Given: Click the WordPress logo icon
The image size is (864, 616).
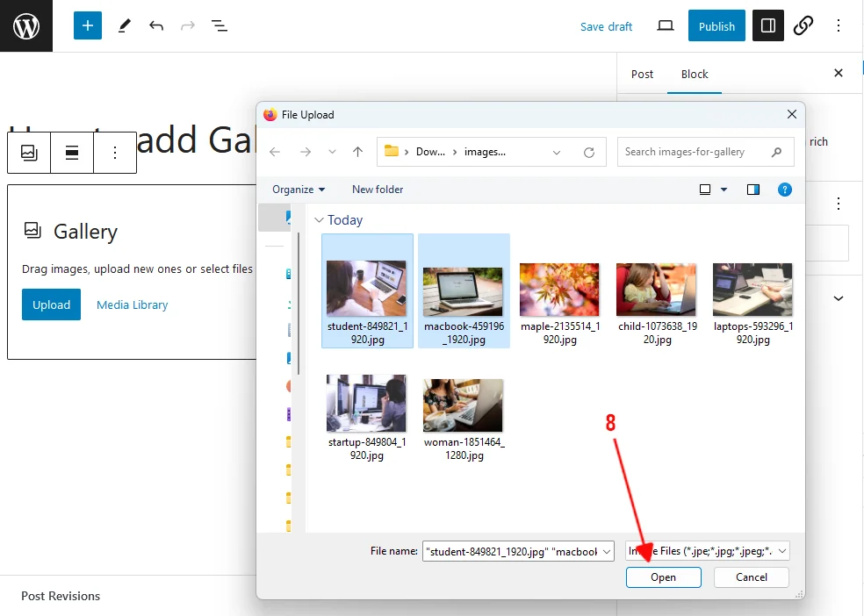Looking at the screenshot, I should (26, 26).
